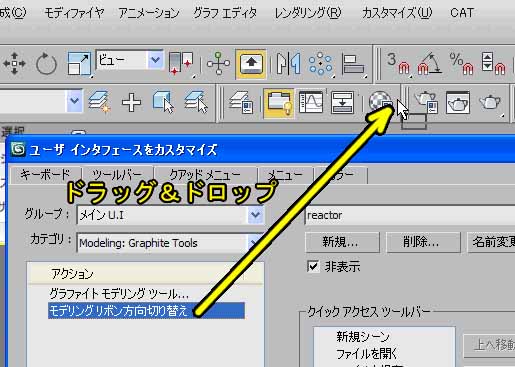Image resolution: width=515 pixels, height=367 pixels.
Task: Click the アクション column header
Action: click(145, 274)
